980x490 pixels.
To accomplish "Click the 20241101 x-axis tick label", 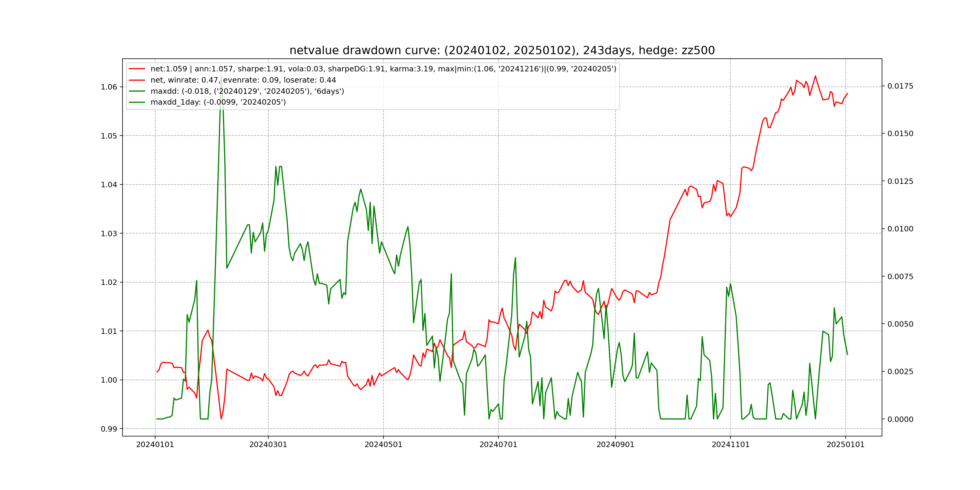I will [730, 445].
